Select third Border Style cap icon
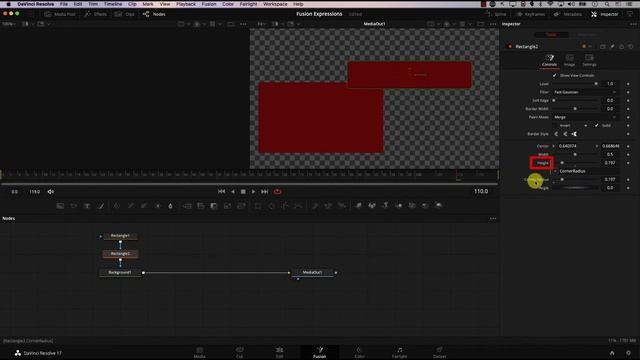640x360 pixels. click(574, 134)
